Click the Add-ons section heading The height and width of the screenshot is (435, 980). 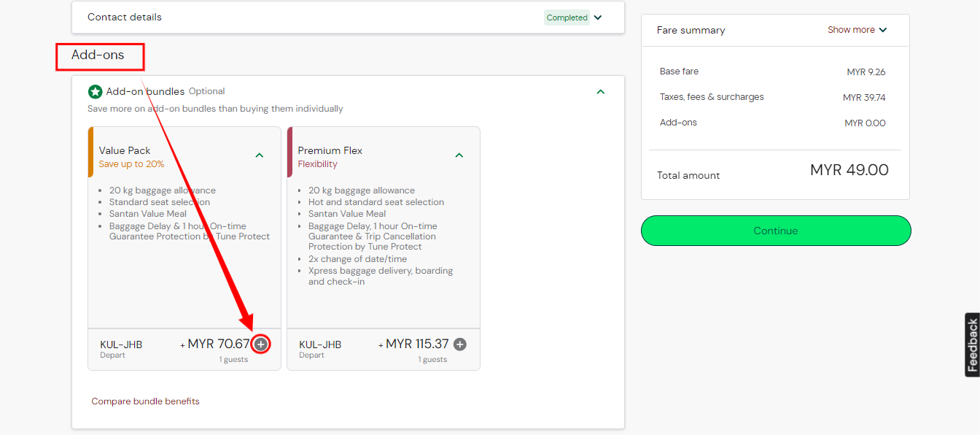point(98,55)
